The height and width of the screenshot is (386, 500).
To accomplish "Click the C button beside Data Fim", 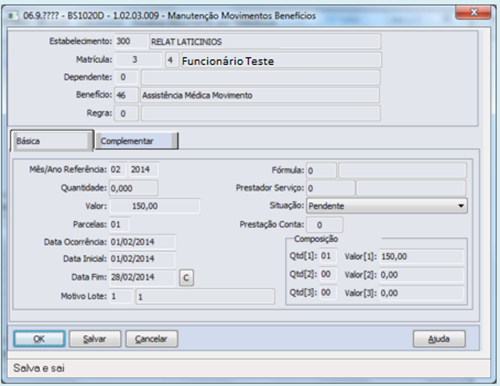I will [186, 277].
